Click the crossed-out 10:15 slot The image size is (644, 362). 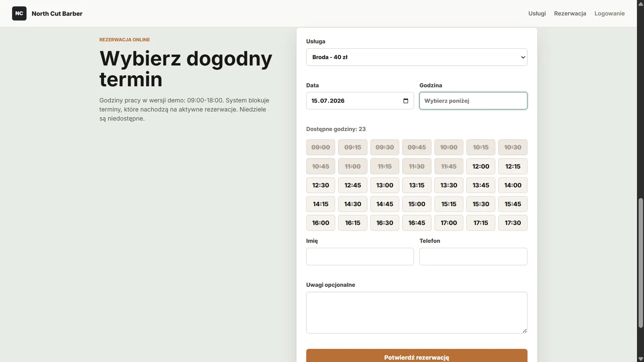pyautogui.click(x=481, y=147)
